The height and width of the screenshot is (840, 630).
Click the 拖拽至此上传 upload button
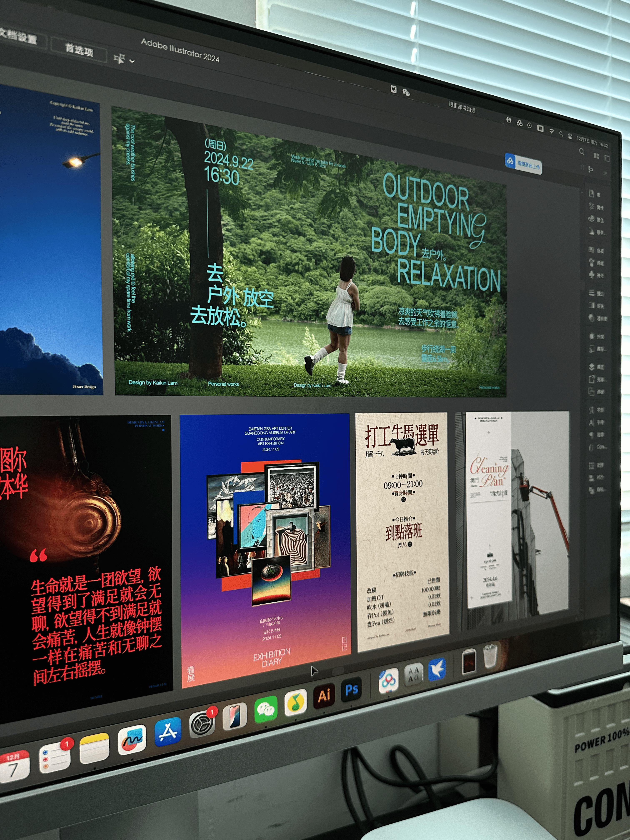(523, 164)
